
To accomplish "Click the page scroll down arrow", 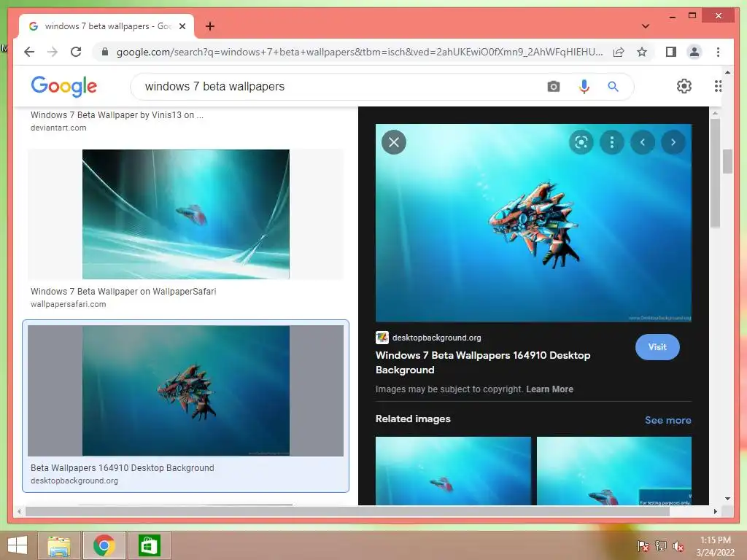I will 727,499.
